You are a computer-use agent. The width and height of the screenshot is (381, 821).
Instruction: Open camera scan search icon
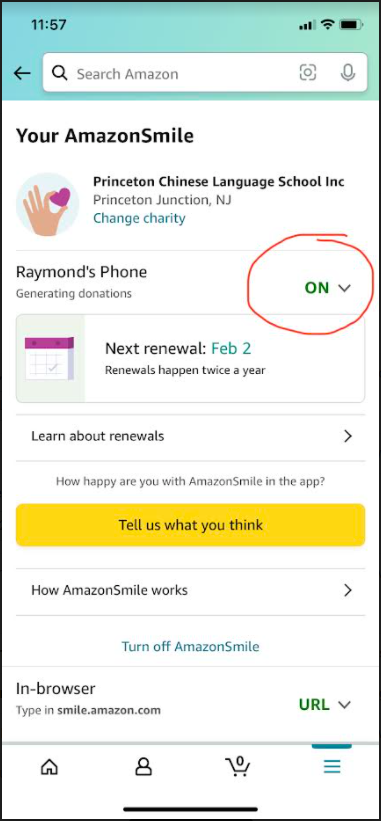(308, 73)
